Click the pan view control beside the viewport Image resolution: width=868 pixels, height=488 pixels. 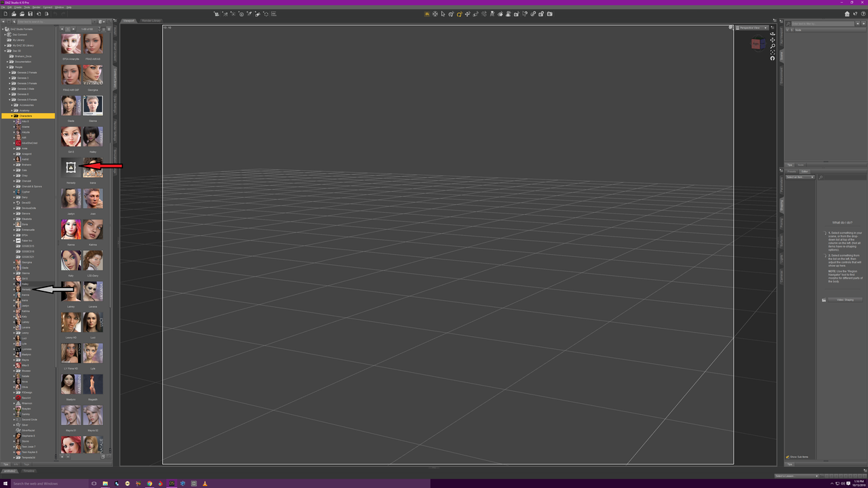[x=772, y=40]
